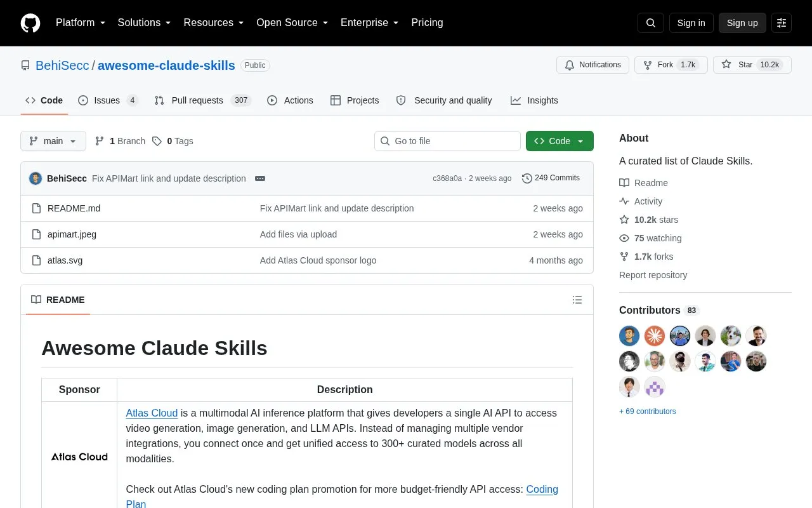Star the repository
812x508 pixels.
tap(752, 65)
